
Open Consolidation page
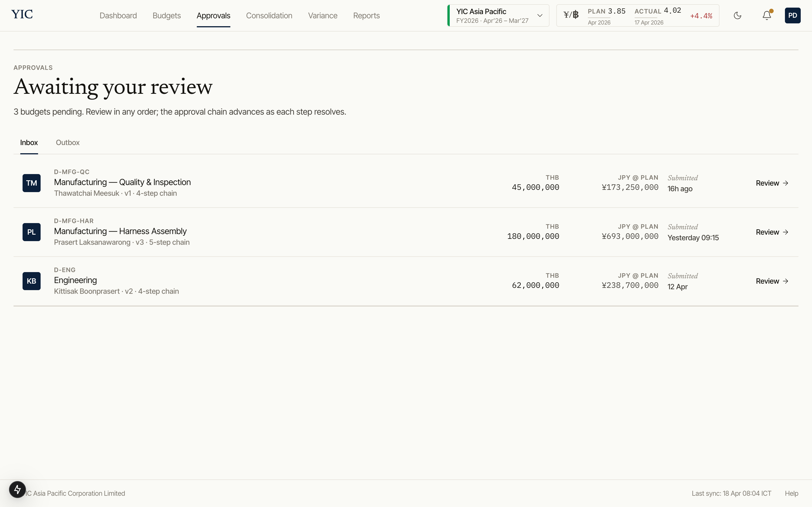[x=269, y=16]
